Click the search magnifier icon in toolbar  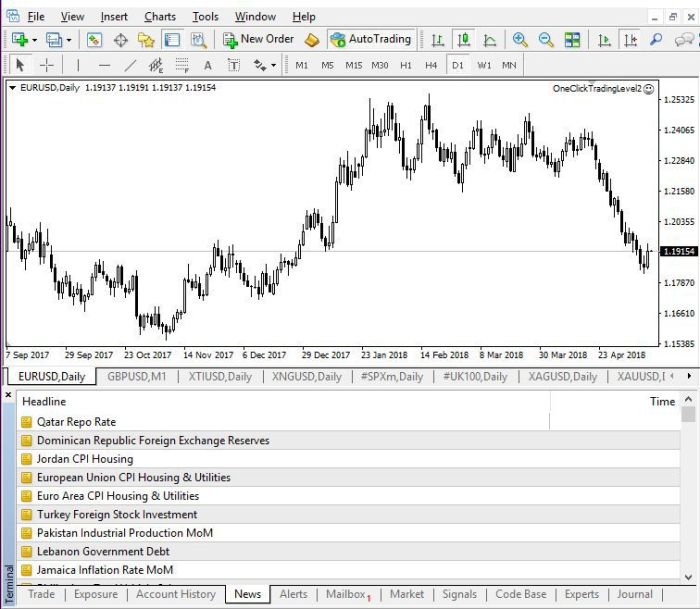(x=656, y=40)
